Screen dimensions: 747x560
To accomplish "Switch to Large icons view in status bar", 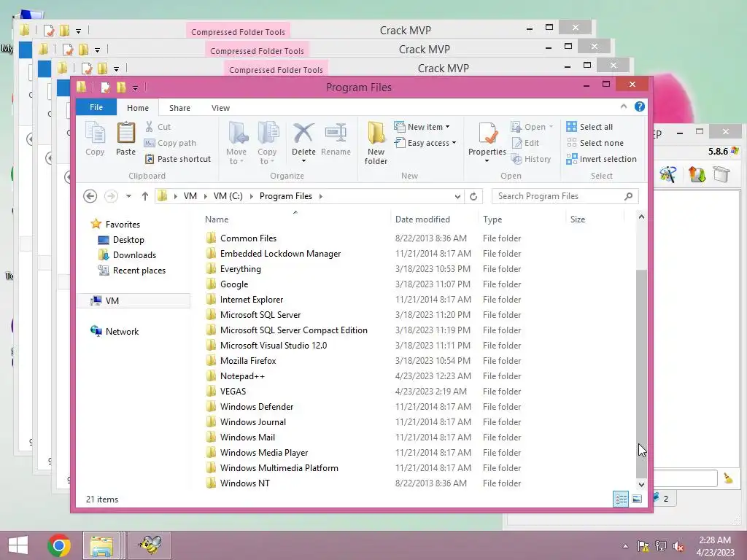I will [637, 499].
